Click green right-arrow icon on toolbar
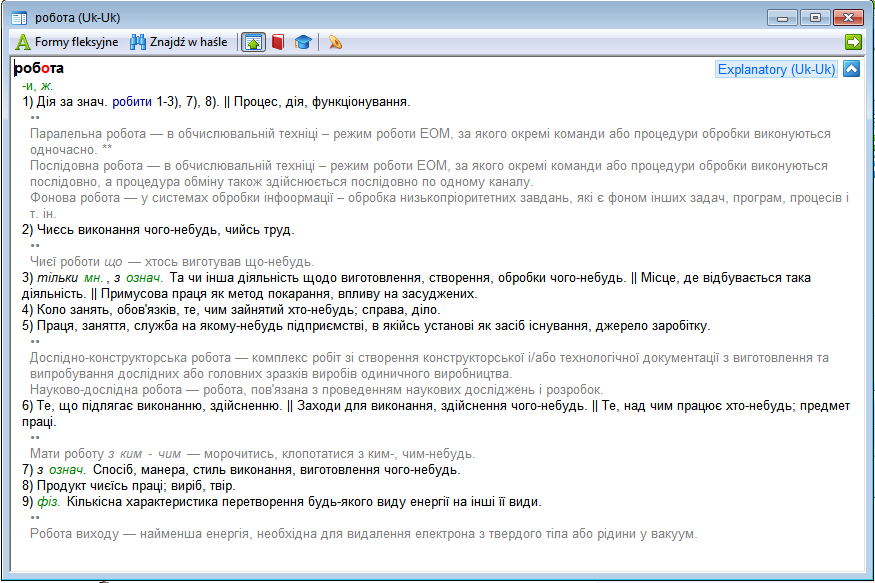 click(852, 42)
